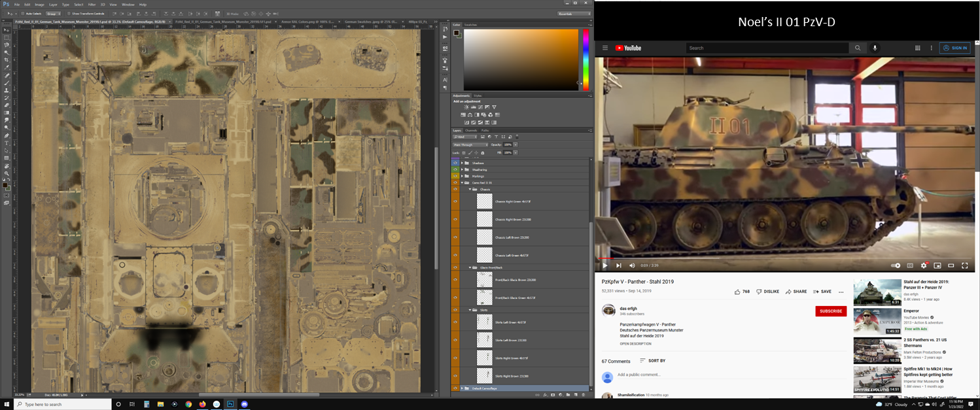Select the Lasso tool

coord(7,44)
